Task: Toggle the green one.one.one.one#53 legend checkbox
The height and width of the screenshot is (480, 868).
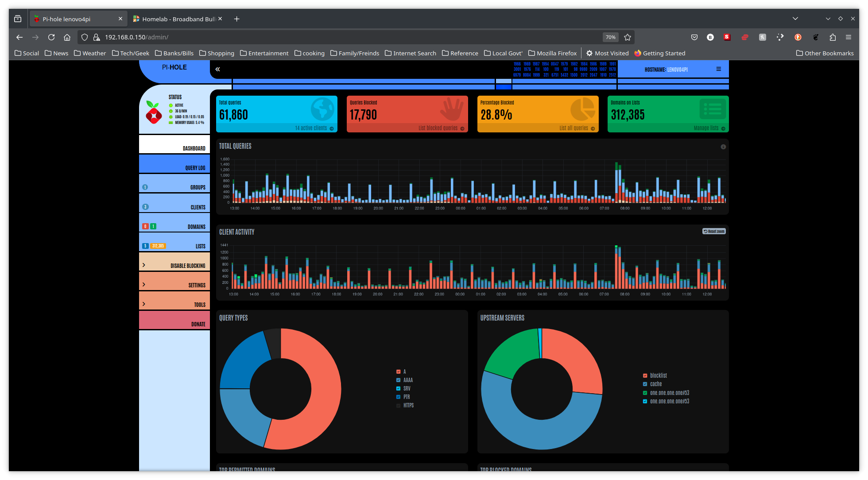Action: click(645, 393)
